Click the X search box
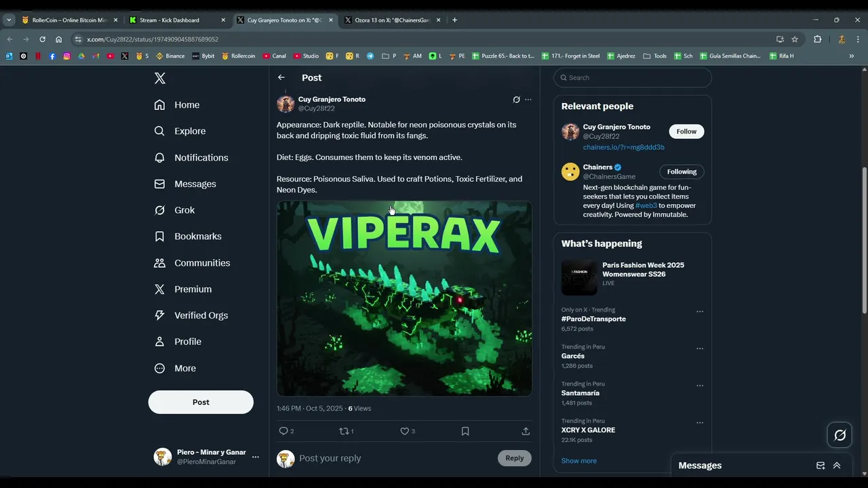Viewport: 868px width, 488px height. [x=633, y=77]
